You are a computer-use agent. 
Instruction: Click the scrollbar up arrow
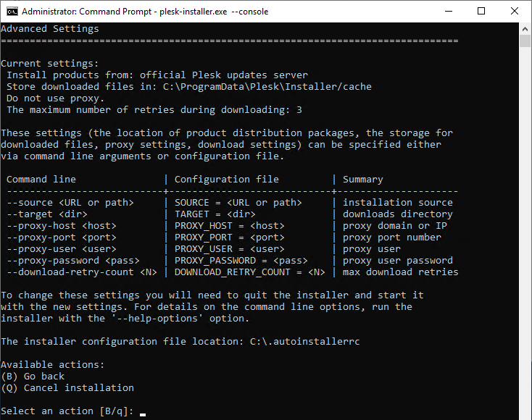pyautogui.click(x=525, y=29)
